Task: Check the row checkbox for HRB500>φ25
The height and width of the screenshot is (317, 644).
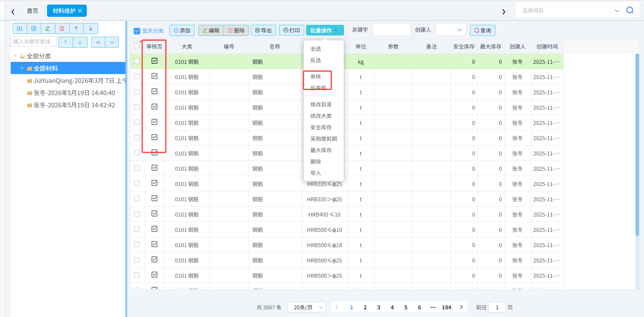Action: [137, 275]
